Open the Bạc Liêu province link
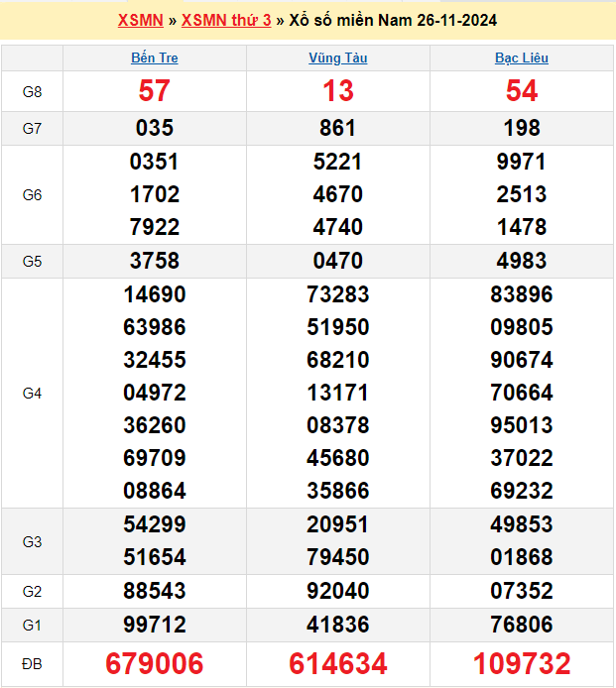Viewport: 616px width, 688px height. 522,57
